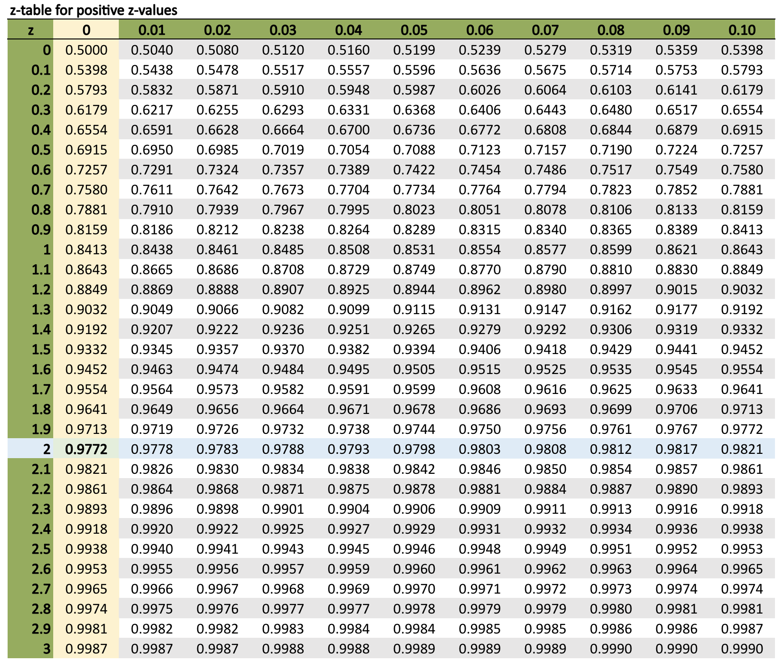Select the value 0.9969

[348, 589]
